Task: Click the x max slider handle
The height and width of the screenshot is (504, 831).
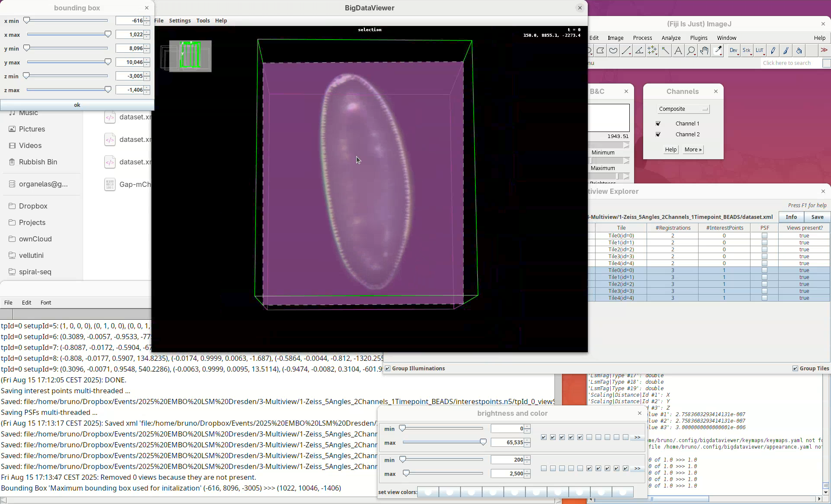Action: pos(108,34)
